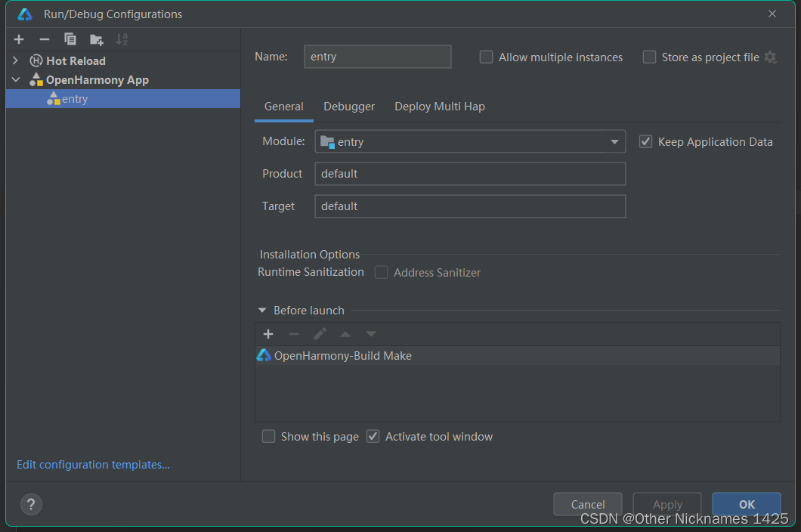Enable Allow multiple instances
This screenshot has height=532, width=801.
click(486, 57)
